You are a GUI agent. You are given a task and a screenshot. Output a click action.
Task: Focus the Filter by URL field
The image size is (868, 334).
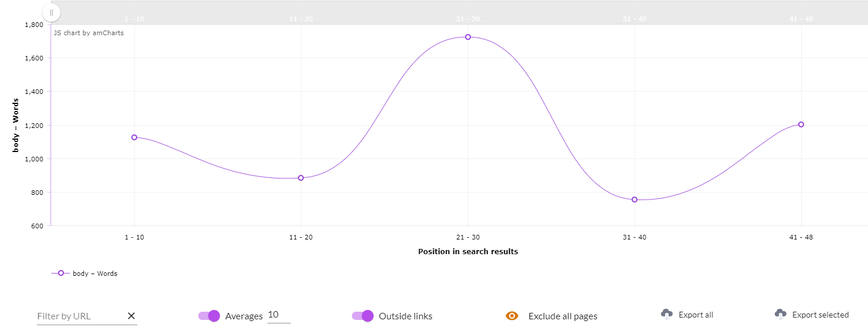pyautogui.click(x=81, y=316)
